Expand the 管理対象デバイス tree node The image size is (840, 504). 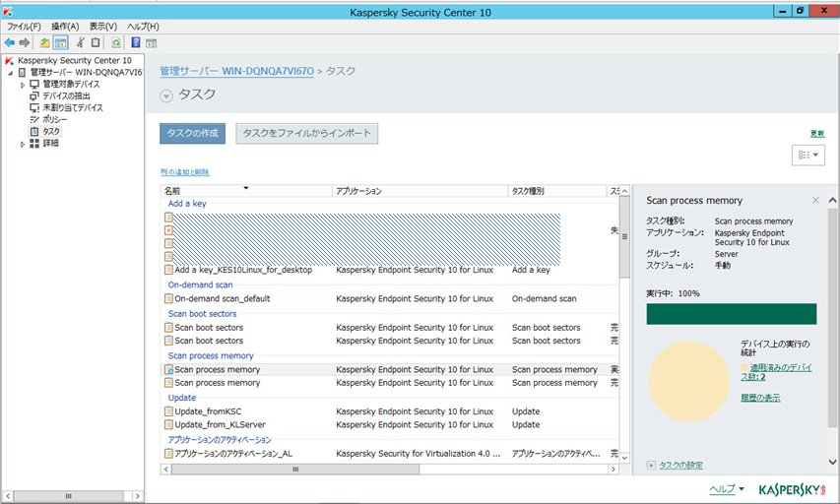(23, 85)
